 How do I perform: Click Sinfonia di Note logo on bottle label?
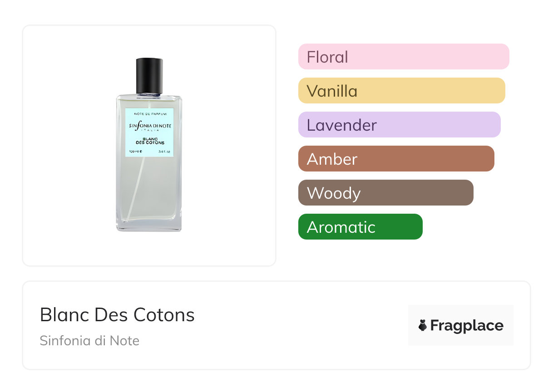[x=150, y=126]
